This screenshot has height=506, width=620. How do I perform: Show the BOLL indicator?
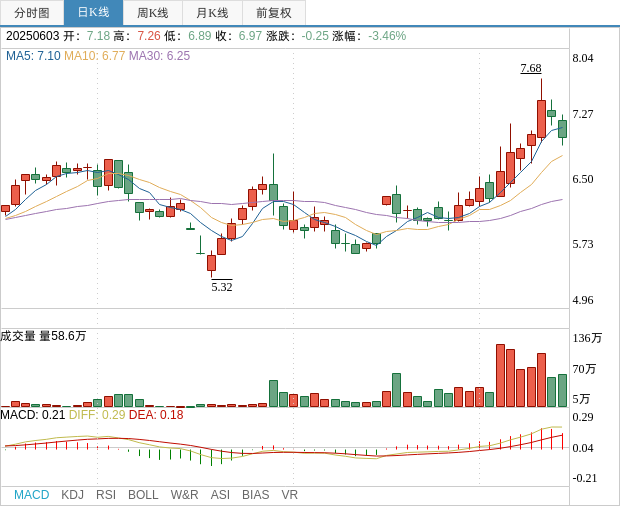pos(143,495)
